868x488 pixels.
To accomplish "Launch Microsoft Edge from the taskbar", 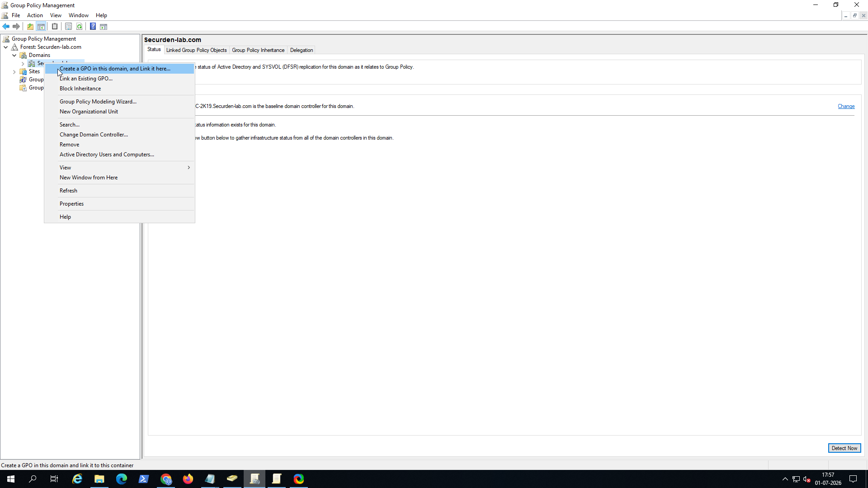I will 122,479.
